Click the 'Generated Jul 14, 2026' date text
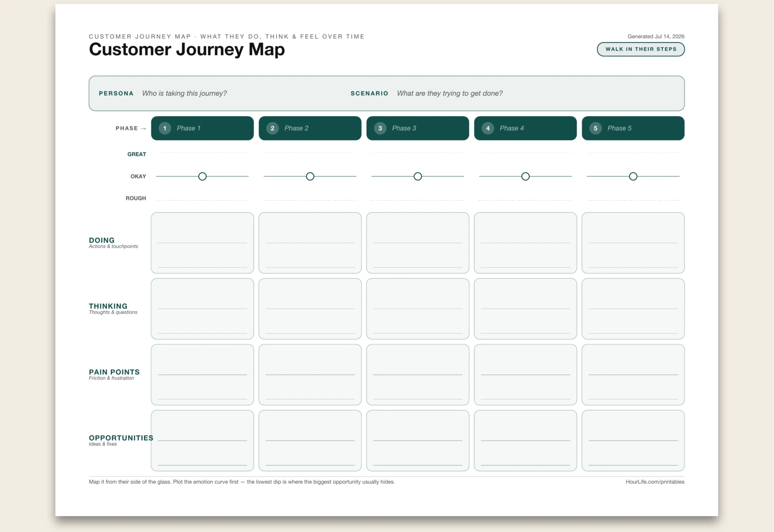The height and width of the screenshot is (532, 774). [x=656, y=36]
